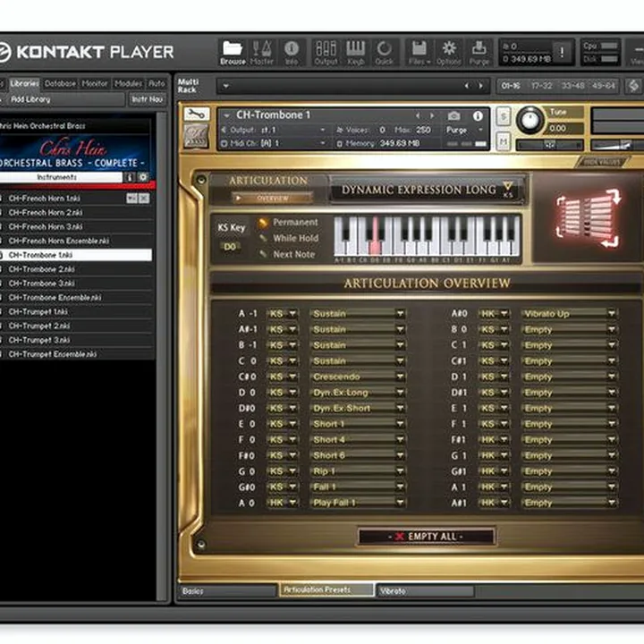Select the Next Note mode
Viewport: 644px width, 644px height.
[287, 255]
